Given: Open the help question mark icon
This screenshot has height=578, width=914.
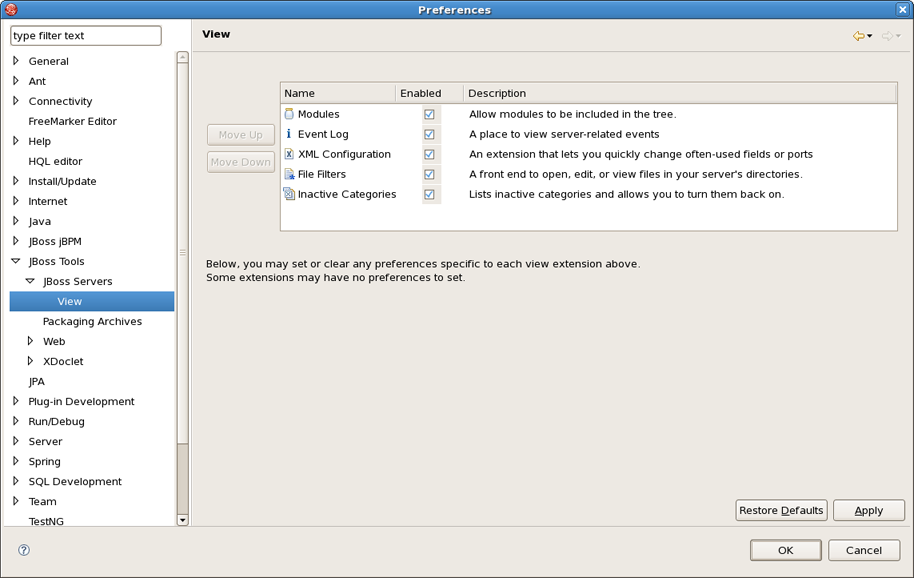Looking at the screenshot, I should [24, 550].
